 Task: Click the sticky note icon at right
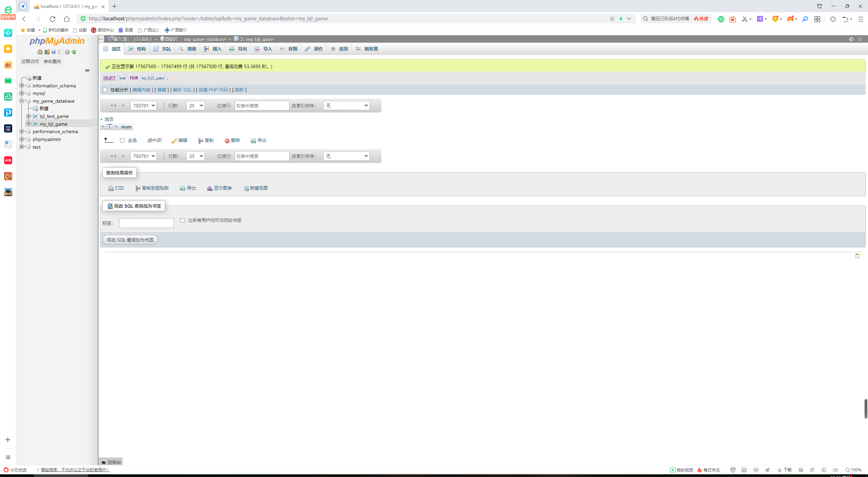coord(857,255)
